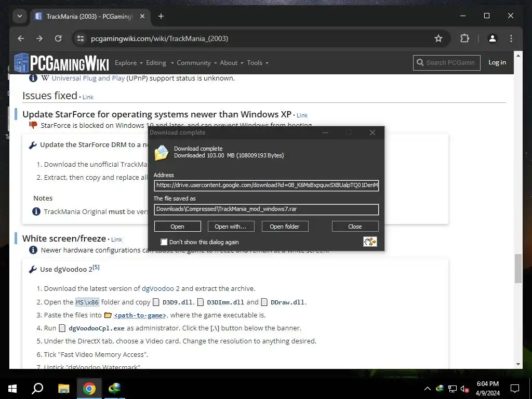Screen dimensions: 532x399
Task: Click the folder icon in Download complete dialog
Action: tap(162, 153)
